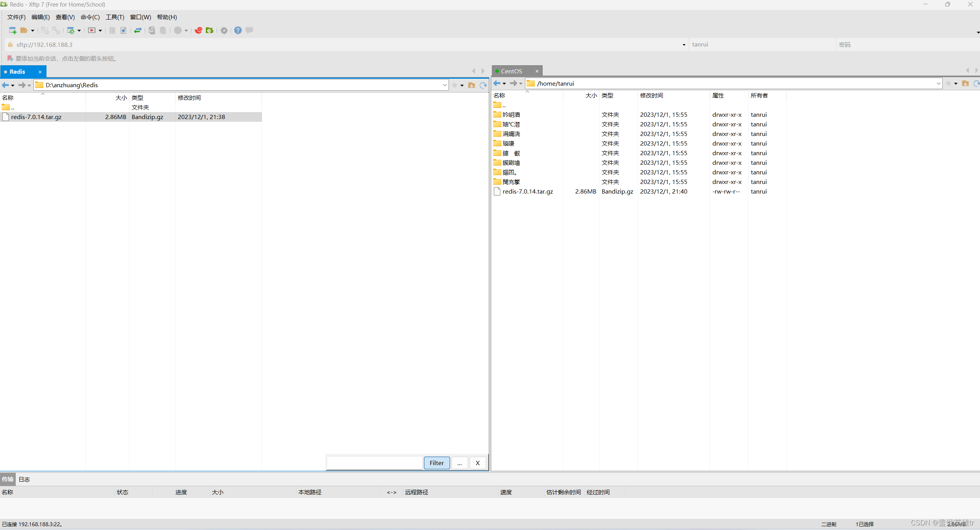Open help with blue question mark icon
The image size is (980, 530).
[x=238, y=30]
